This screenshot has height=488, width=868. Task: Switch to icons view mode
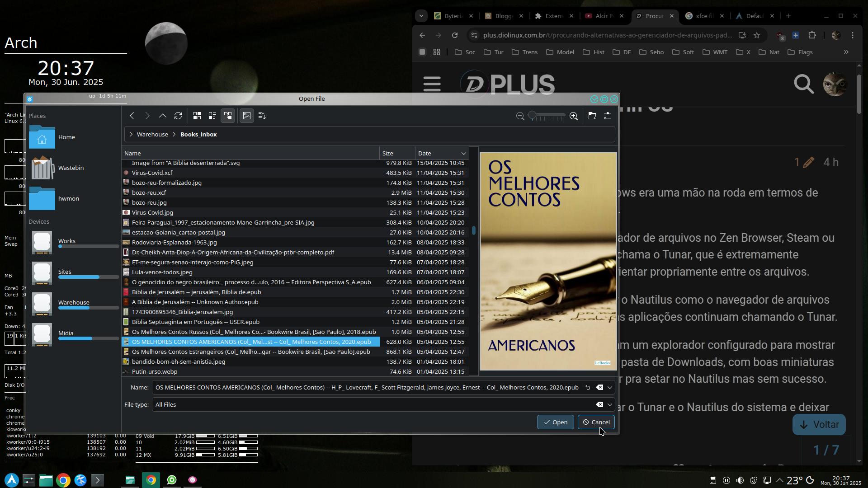click(x=197, y=116)
